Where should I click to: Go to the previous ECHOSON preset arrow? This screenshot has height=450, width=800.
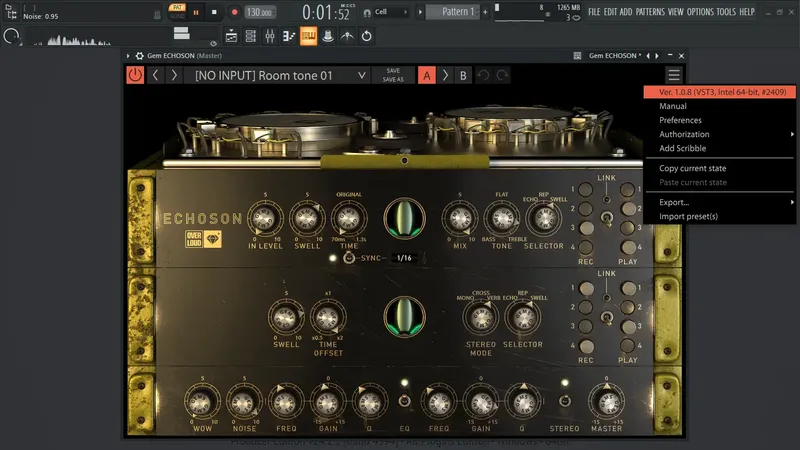click(156, 76)
